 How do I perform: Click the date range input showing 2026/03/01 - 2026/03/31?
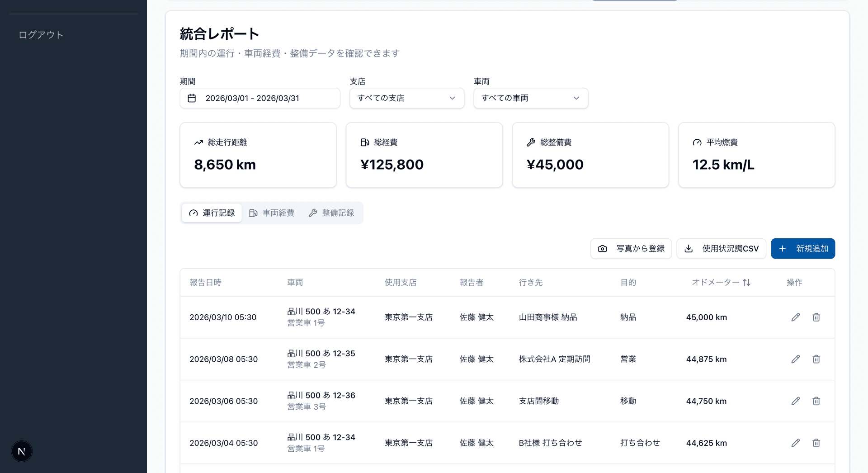click(x=259, y=98)
